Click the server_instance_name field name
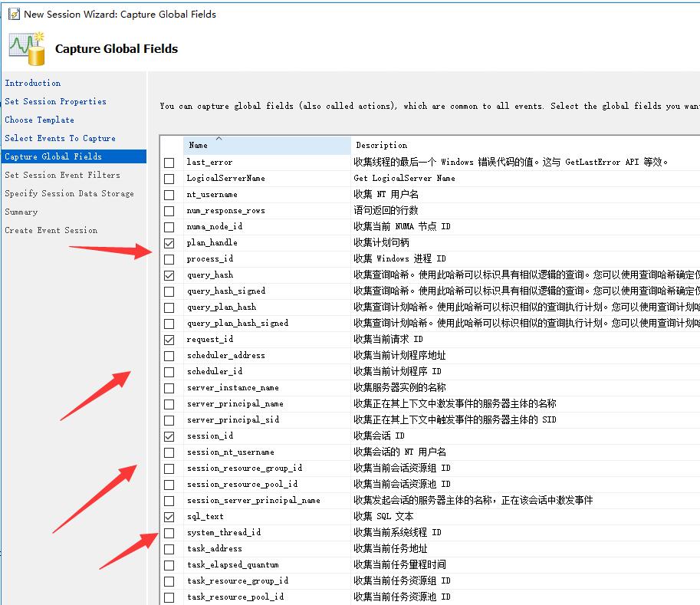 click(x=232, y=387)
